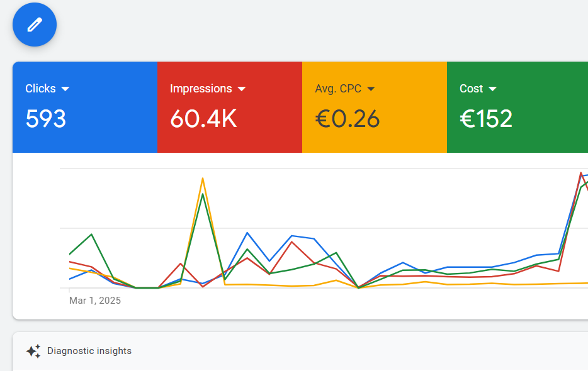Click the 60.4K impressions value
588x371 pixels.
click(203, 119)
